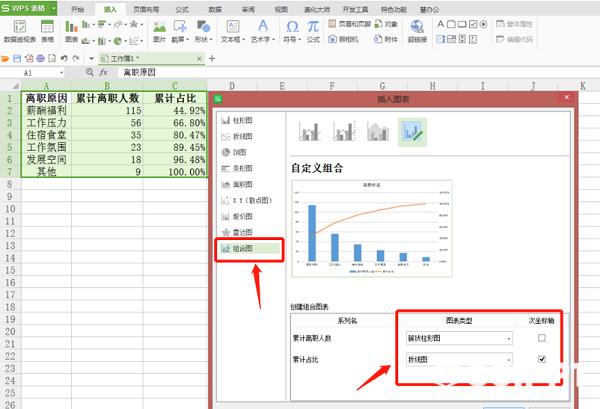Switch to the 公式 ribbon tab
Viewport: 600px width, 409px height.
tap(182, 10)
